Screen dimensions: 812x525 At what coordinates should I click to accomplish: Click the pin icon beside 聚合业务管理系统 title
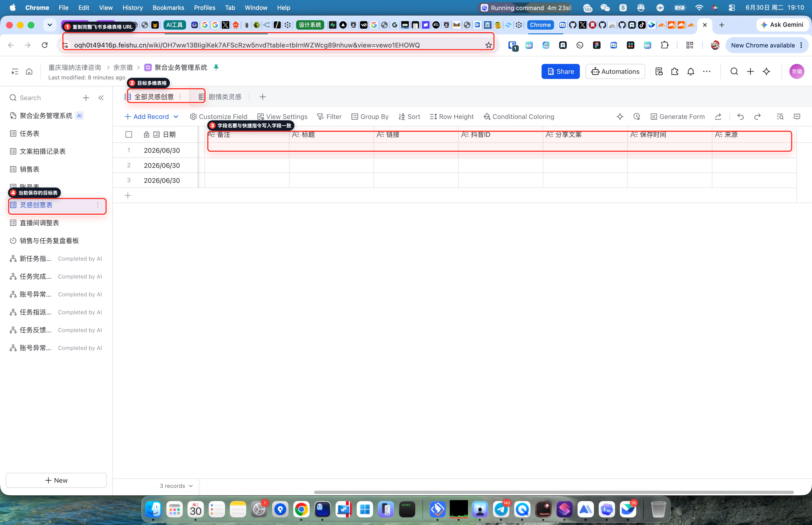216,67
